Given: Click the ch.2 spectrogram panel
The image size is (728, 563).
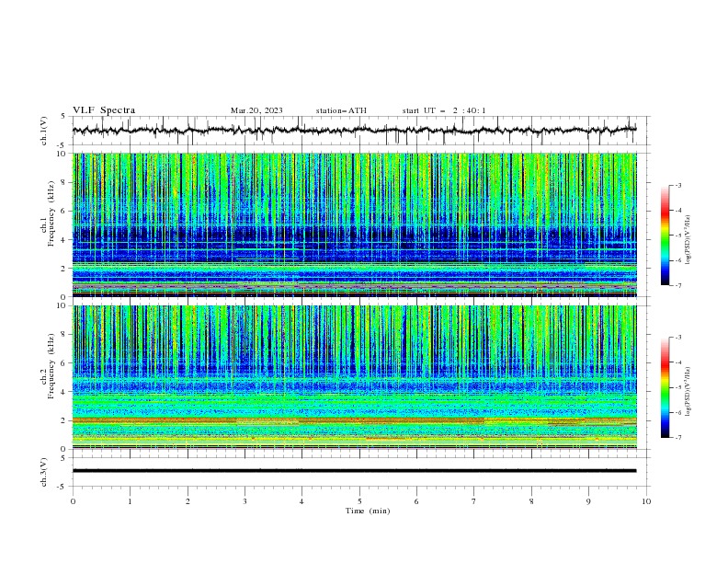Looking at the screenshot, I should coord(355,377).
